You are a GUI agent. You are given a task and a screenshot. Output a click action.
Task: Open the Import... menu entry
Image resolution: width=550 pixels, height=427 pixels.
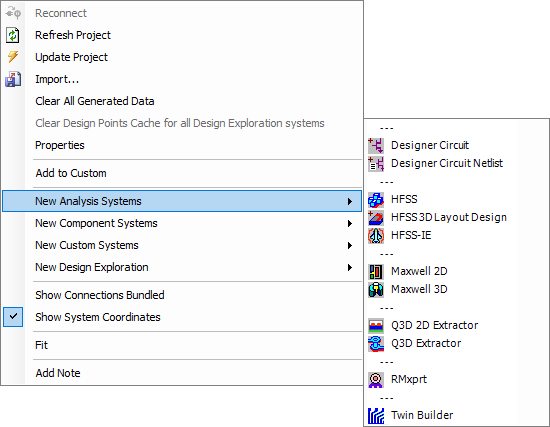(57, 79)
